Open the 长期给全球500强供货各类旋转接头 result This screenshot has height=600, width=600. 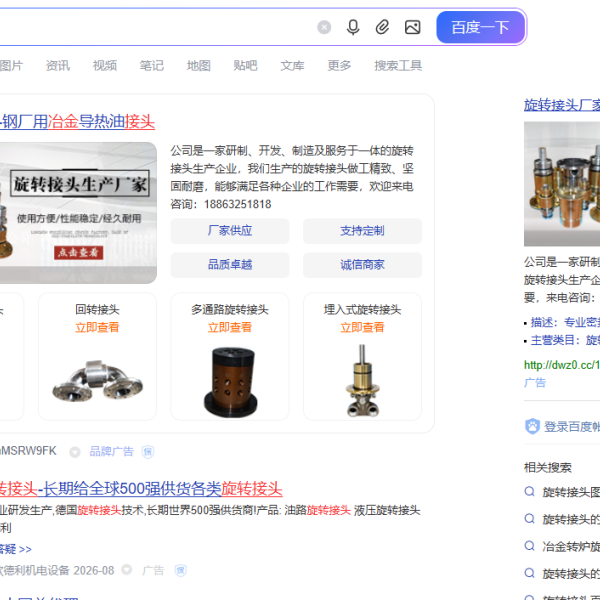[x=141, y=489]
